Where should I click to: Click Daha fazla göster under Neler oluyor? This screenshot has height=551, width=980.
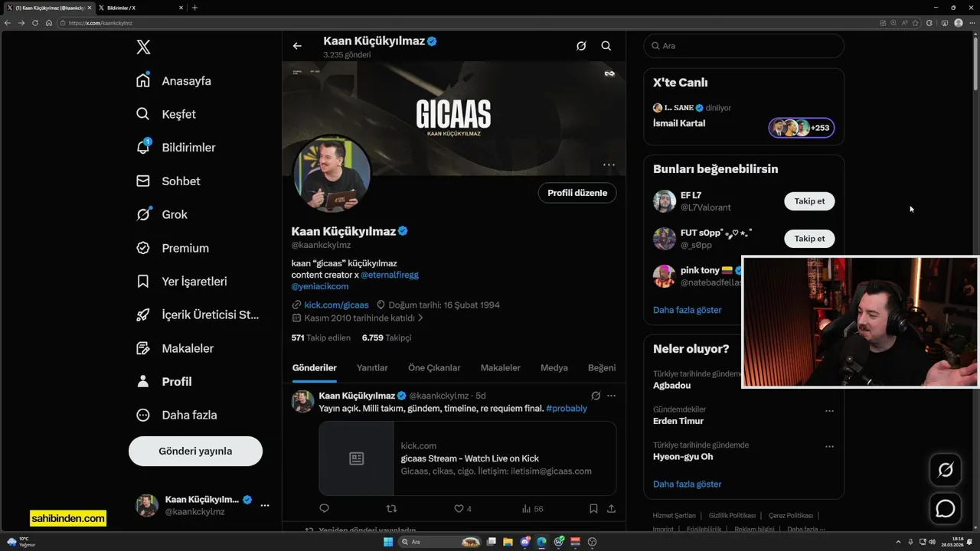pos(688,484)
